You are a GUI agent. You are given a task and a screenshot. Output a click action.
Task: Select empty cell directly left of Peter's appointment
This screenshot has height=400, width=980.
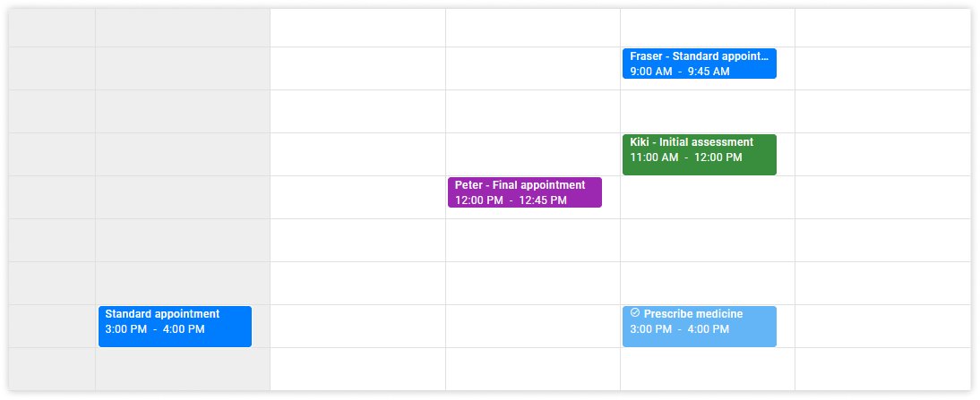(357, 197)
